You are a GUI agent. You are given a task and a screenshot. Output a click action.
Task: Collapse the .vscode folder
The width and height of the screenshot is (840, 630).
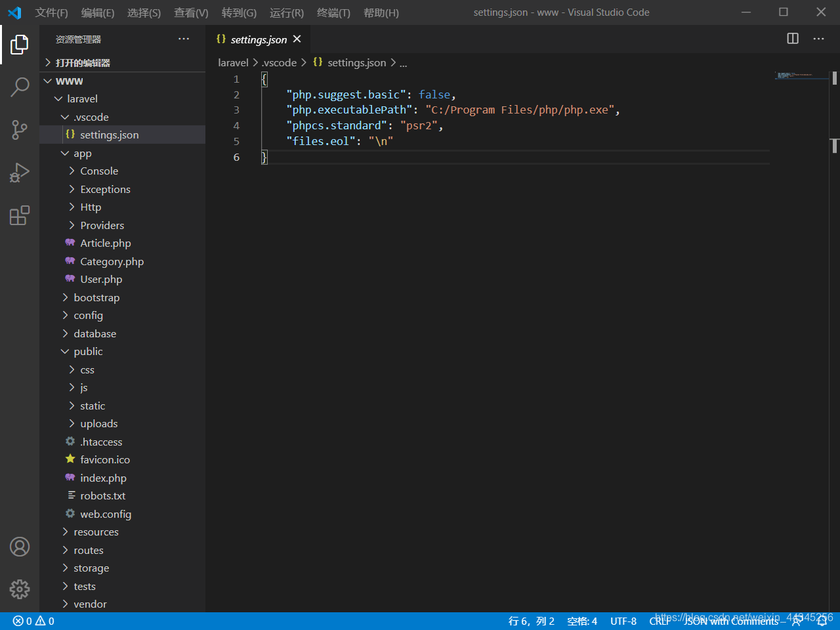coord(122,117)
